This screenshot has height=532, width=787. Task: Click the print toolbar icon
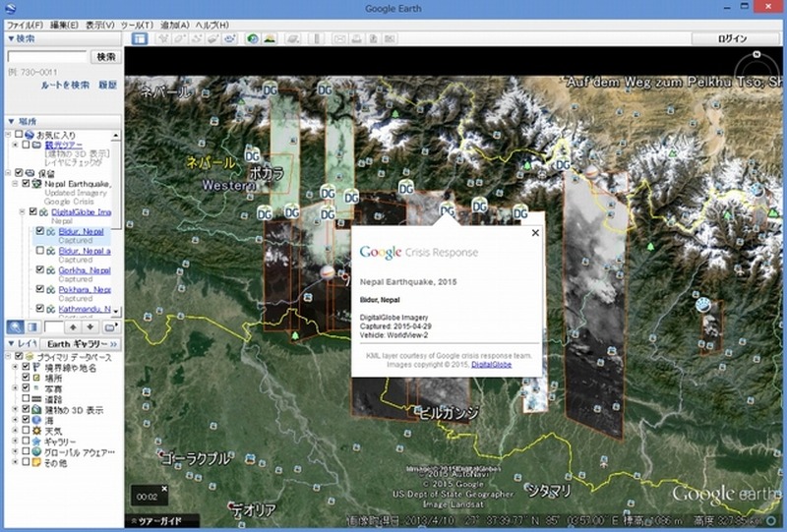coord(357,39)
